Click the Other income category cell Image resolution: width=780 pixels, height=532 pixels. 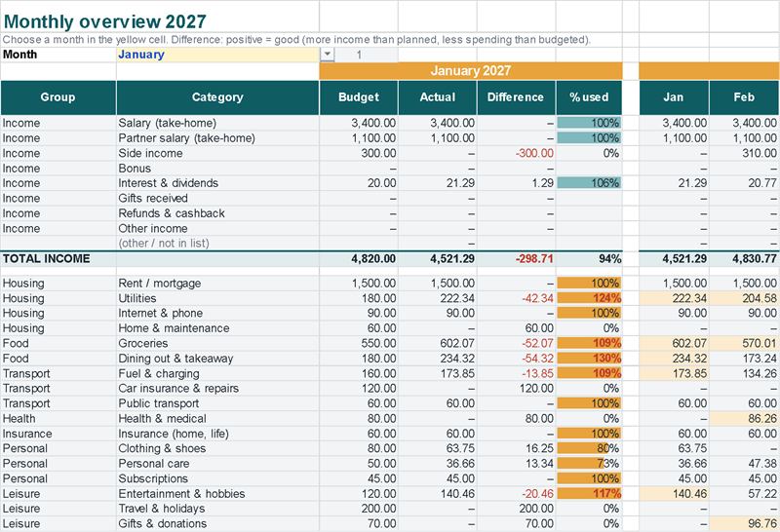pos(217,228)
